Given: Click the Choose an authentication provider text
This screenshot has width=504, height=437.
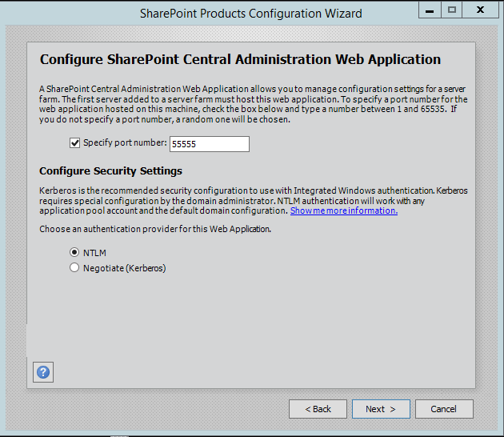Looking at the screenshot, I should pos(155,229).
